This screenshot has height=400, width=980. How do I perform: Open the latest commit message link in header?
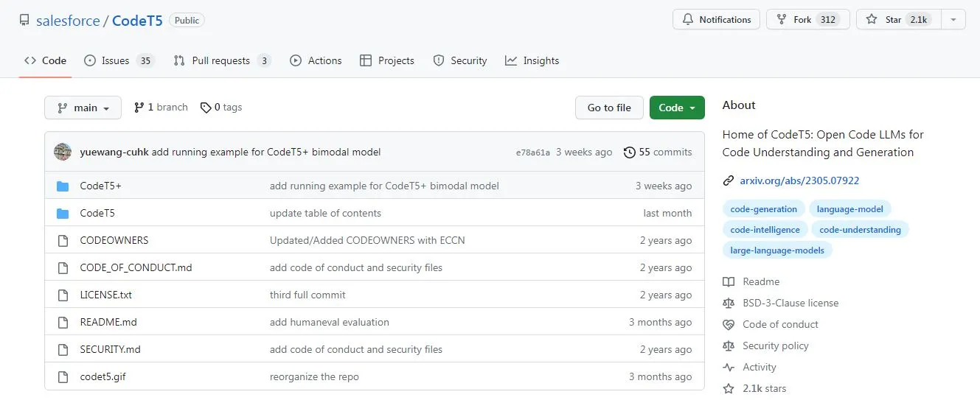[x=267, y=152]
